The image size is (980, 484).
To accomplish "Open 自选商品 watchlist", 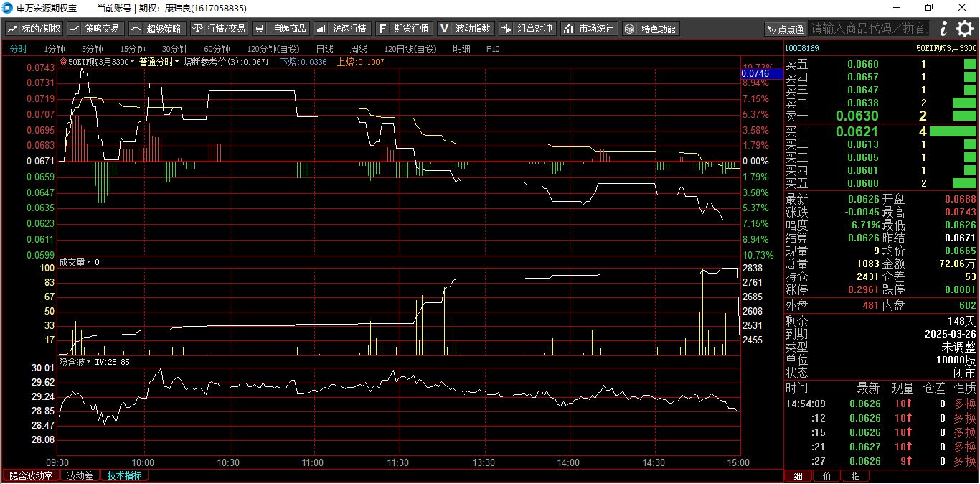I will [x=281, y=29].
